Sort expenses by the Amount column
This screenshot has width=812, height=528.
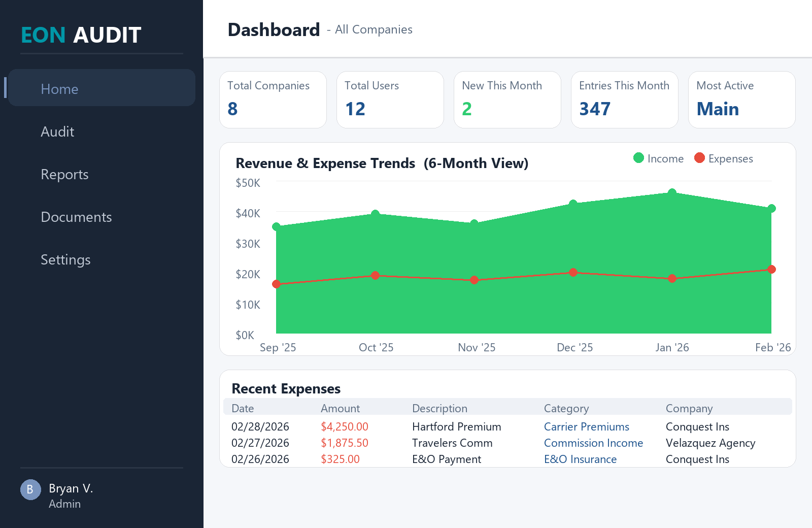[x=340, y=408]
